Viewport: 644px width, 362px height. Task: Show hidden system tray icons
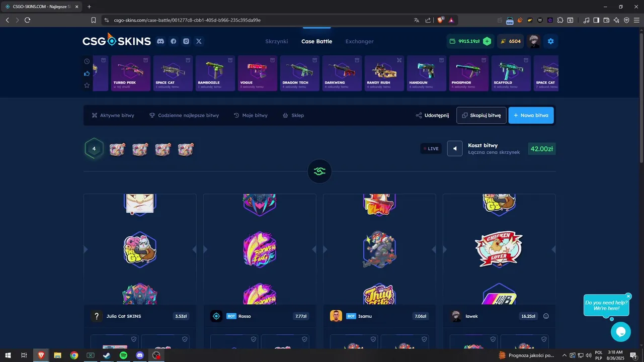565,355
